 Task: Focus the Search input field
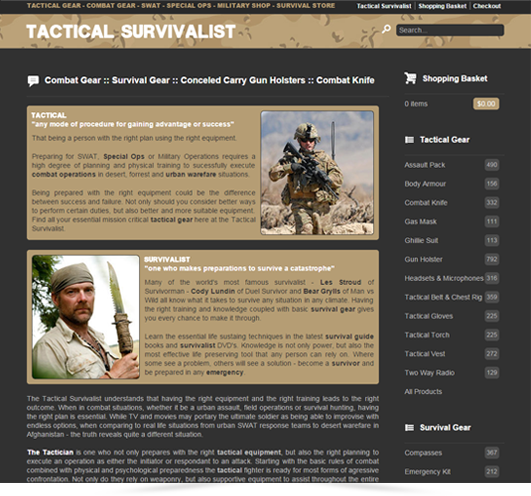(x=450, y=30)
